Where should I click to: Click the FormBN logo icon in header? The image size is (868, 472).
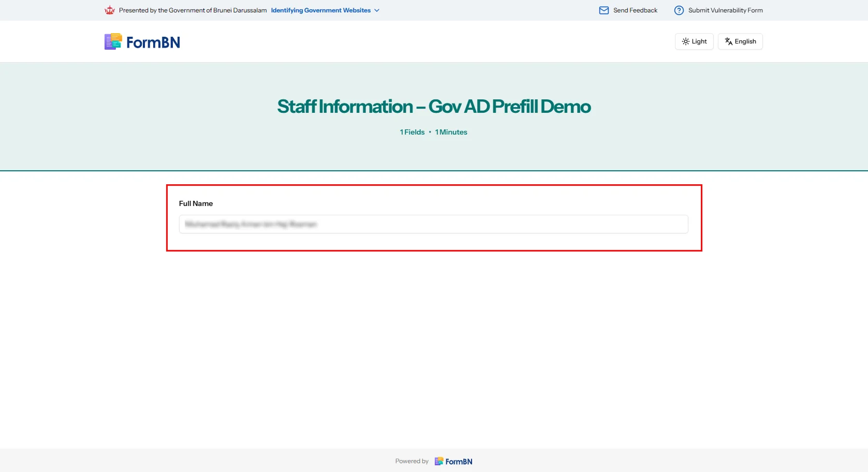click(x=113, y=42)
